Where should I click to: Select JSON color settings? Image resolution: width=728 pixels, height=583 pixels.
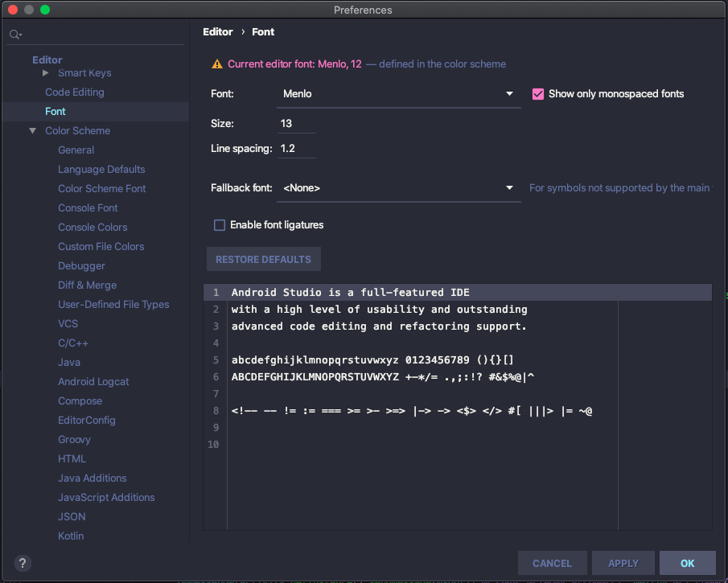pyautogui.click(x=72, y=516)
